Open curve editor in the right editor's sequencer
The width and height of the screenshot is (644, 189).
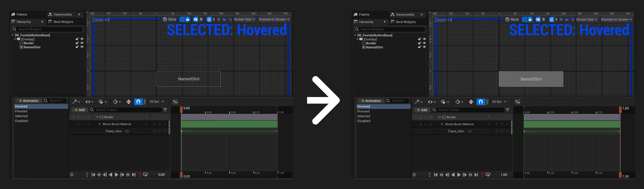tap(517, 102)
